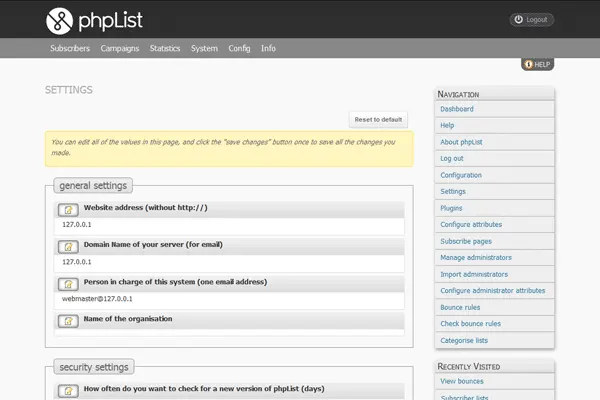This screenshot has height=400, width=600.
Task: Select Manage administrators link
Action: click(477, 258)
